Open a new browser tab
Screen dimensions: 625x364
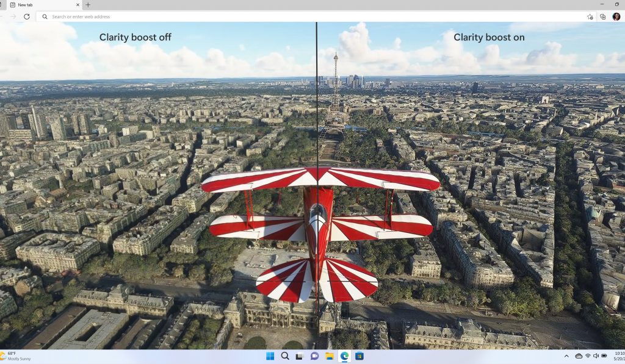(x=89, y=5)
